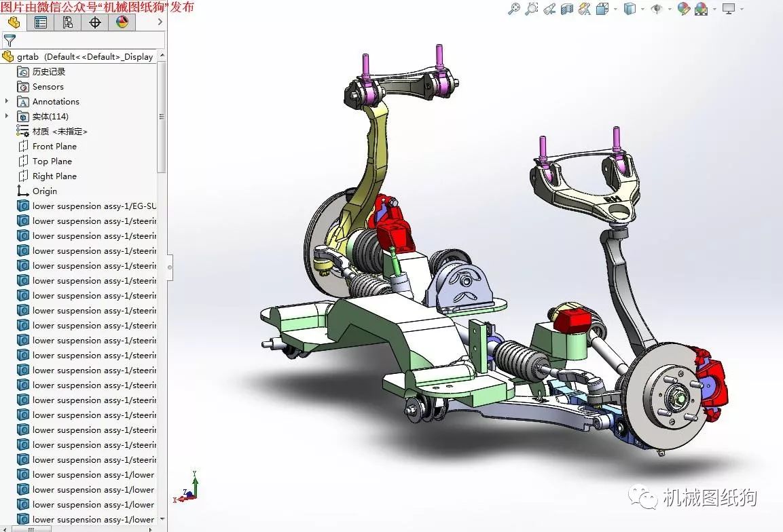
Task: Open the Apply Scene dropdown arrow
Action: pyautogui.click(x=714, y=9)
